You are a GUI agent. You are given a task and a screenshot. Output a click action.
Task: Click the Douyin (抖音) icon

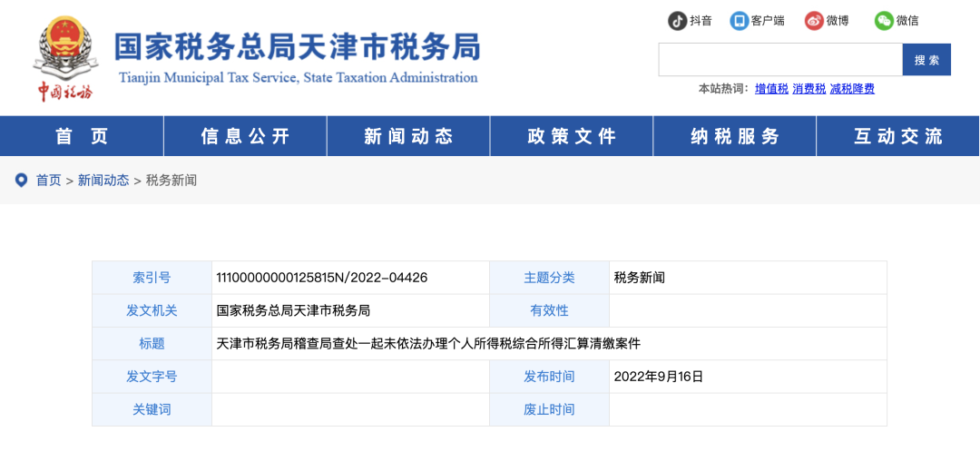[678, 20]
